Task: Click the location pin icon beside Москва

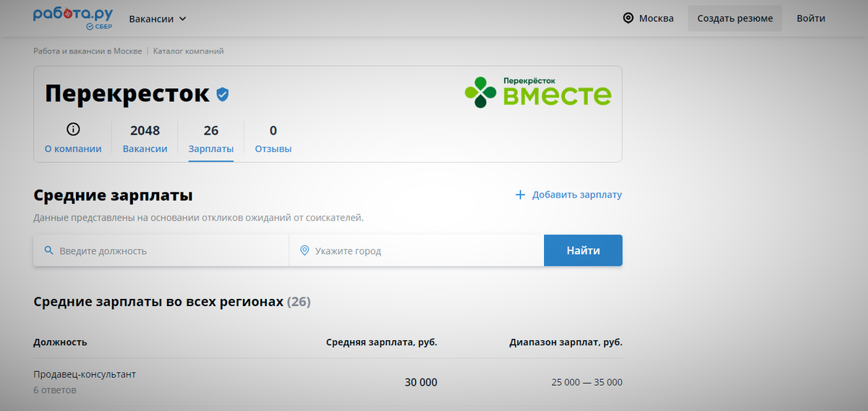Action: point(628,18)
